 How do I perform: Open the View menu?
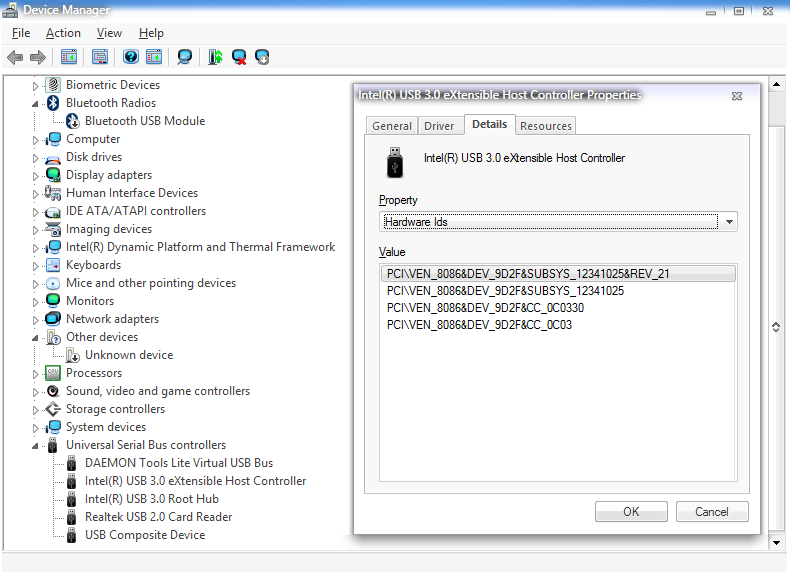pyautogui.click(x=109, y=33)
